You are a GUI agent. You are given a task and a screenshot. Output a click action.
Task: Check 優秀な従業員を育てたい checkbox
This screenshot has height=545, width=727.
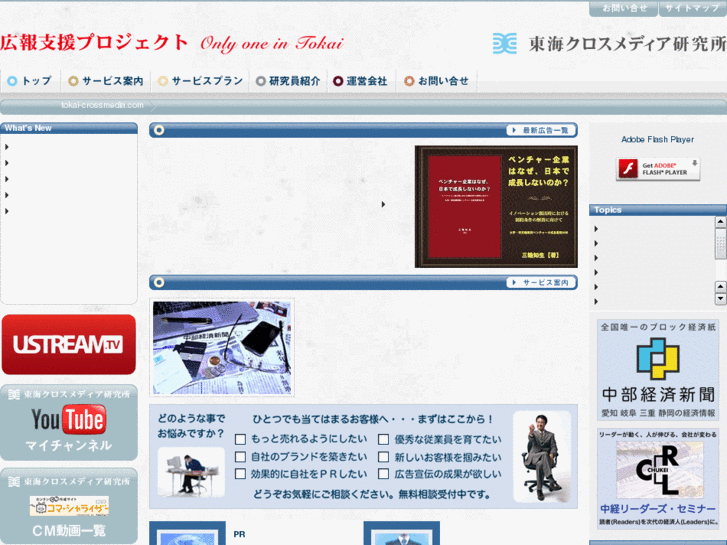coord(383,439)
